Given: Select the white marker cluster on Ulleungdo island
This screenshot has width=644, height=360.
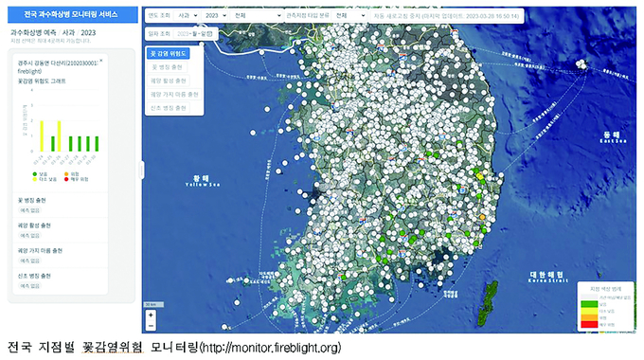Looking at the screenshot, I should click(581, 64).
